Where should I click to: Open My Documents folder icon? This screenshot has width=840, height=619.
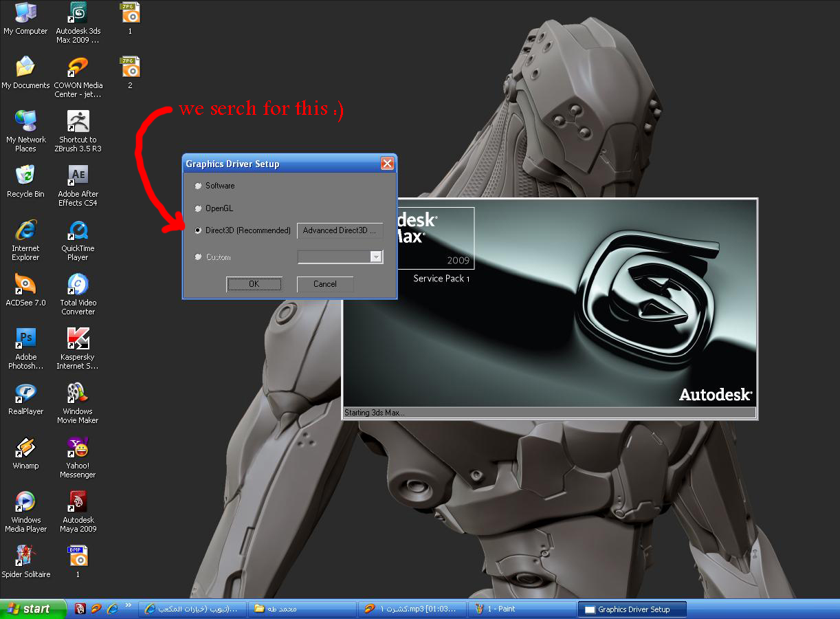click(x=25, y=72)
